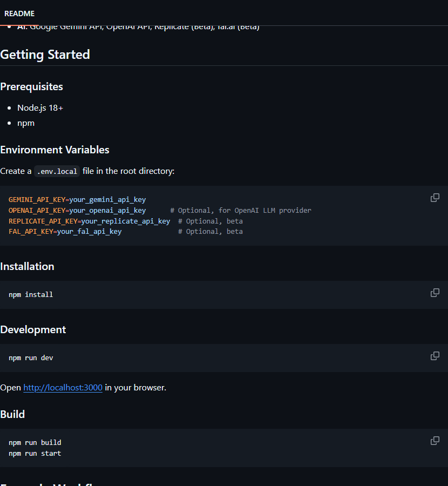
Task: Click the REPLICATE_API_KEY line
Action: [x=126, y=221]
